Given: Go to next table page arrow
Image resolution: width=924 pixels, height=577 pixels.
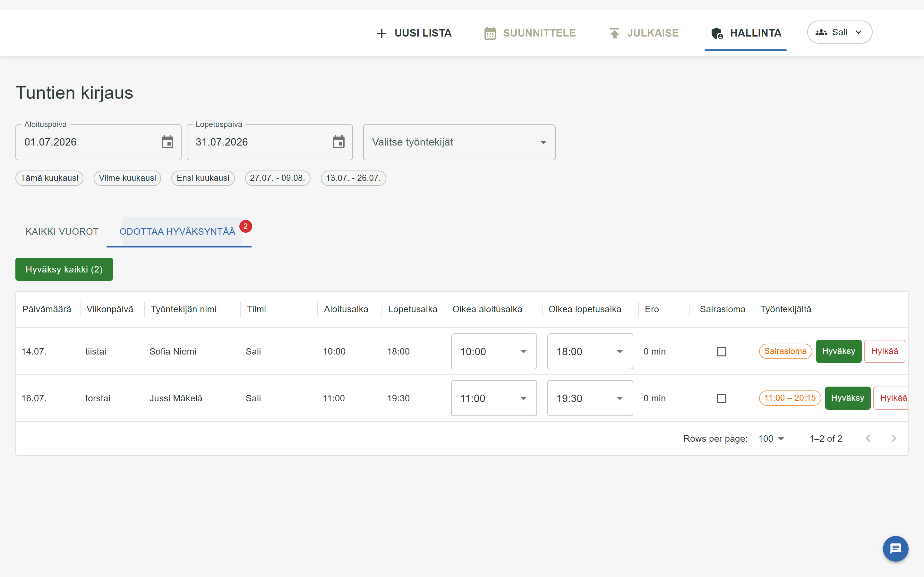Looking at the screenshot, I should click(x=894, y=439).
